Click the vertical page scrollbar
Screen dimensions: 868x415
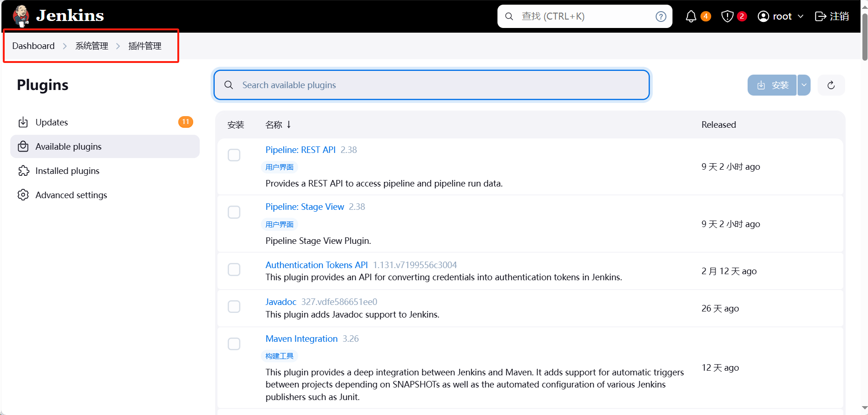pyautogui.click(x=864, y=37)
